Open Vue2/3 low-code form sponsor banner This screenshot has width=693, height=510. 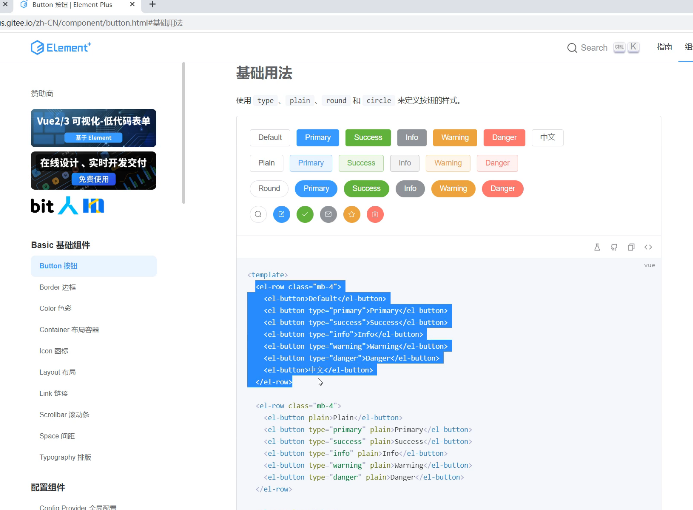(x=93, y=128)
